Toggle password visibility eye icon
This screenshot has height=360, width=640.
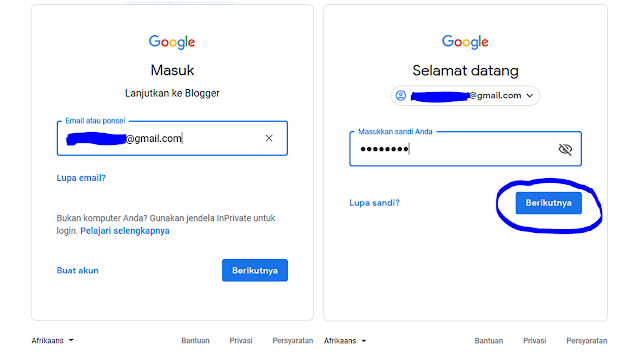coord(565,149)
